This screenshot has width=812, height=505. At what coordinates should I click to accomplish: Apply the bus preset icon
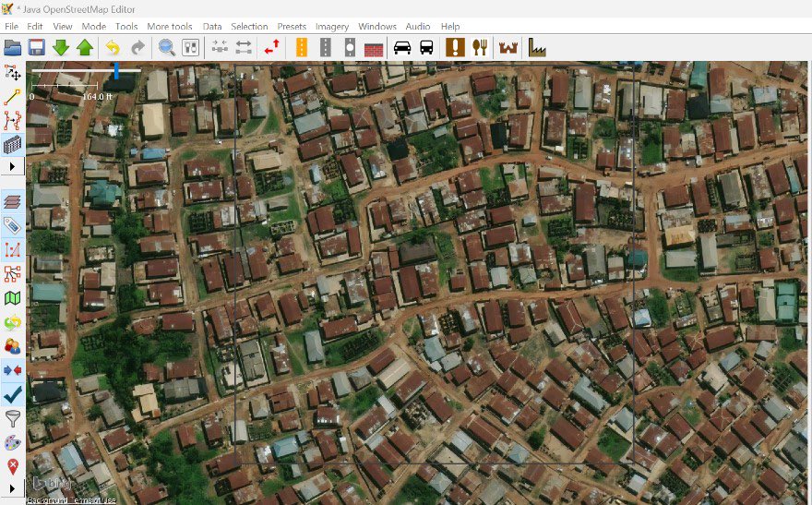426,48
